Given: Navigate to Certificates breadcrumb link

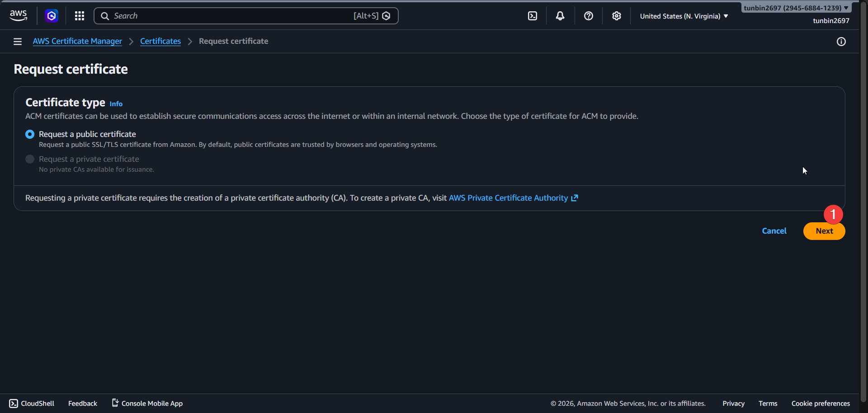Looking at the screenshot, I should pos(160,41).
